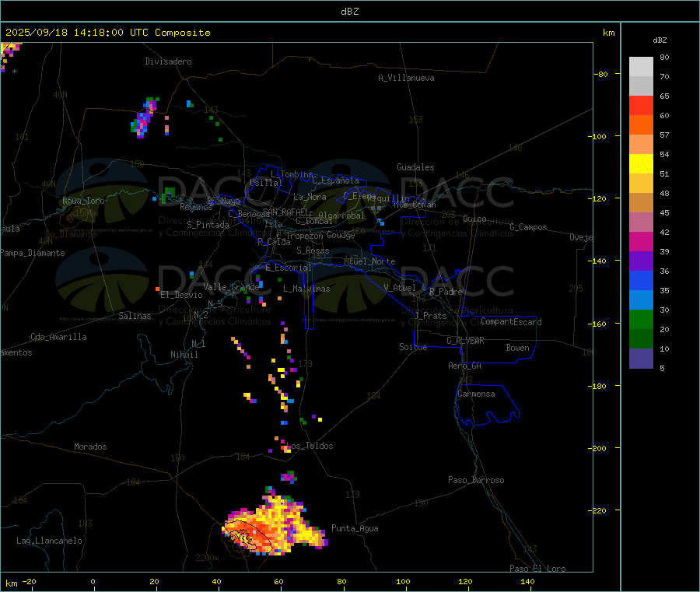Click the tan 45-48 dBZ legend swatch
This screenshot has height=592, width=700.
point(641,203)
